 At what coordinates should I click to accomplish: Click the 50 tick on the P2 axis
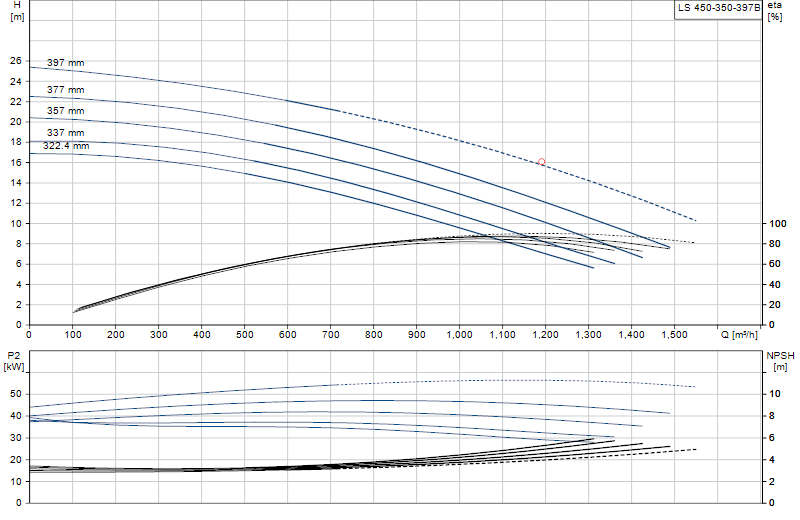[x=16, y=394]
